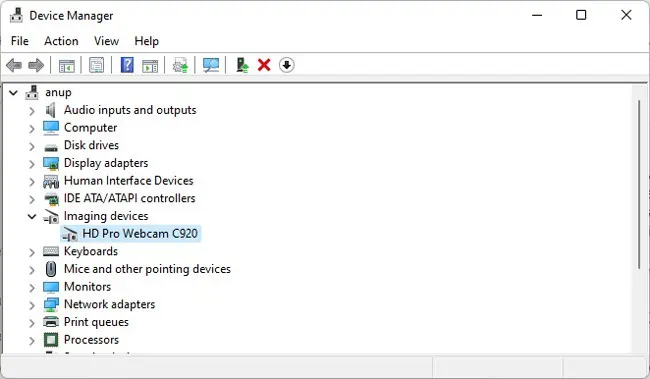Expand the Print queues category
The height and width of the screenshot is (379, 650).
coord(32,323)
